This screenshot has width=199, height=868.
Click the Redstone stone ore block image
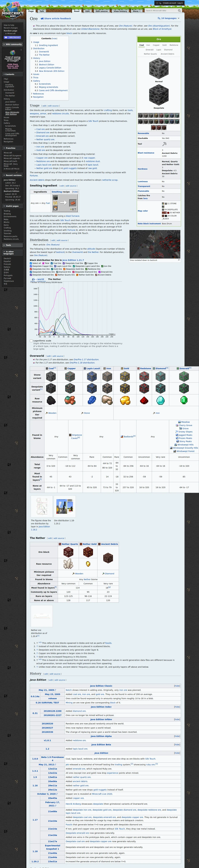click(x=144, y=377)
